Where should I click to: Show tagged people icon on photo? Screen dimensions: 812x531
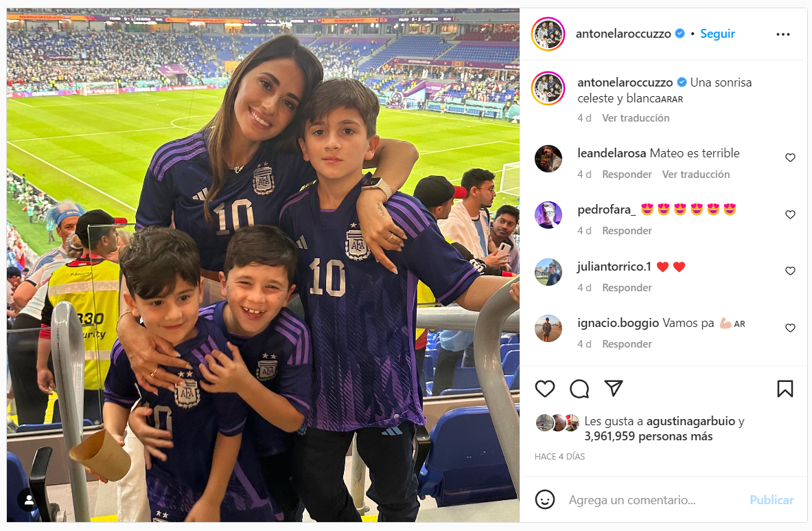pos(29,500)
